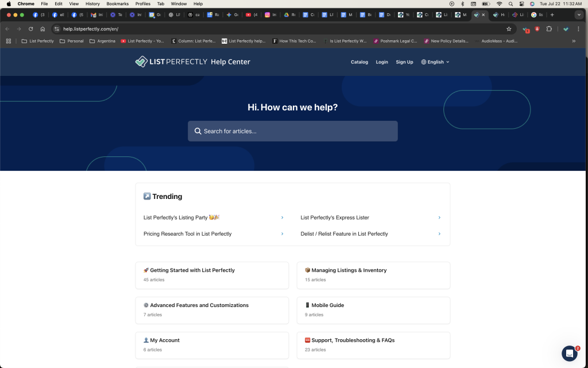Viewport: 588px width, 368px height.
Task: Open List Perfectly's Listing Party article
Action: click(181, 217)
